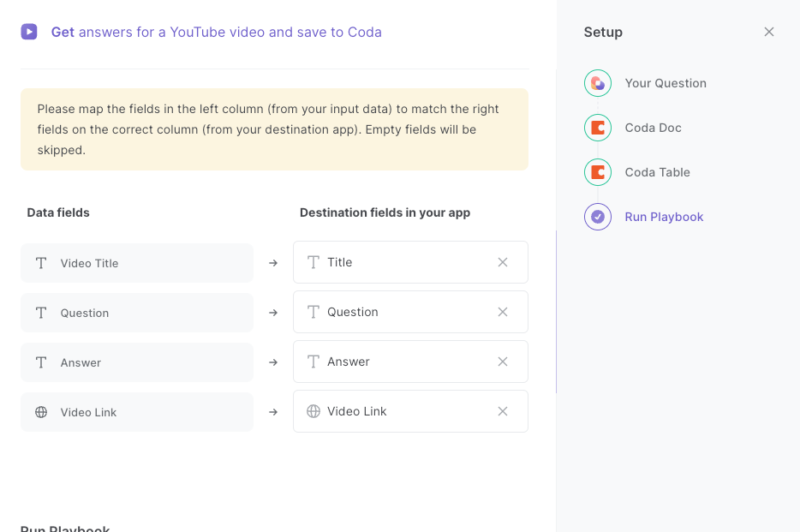The width and height of the screenshot is (800, 532).
Task: Click the purple playbook play icon
Action: 29,32
